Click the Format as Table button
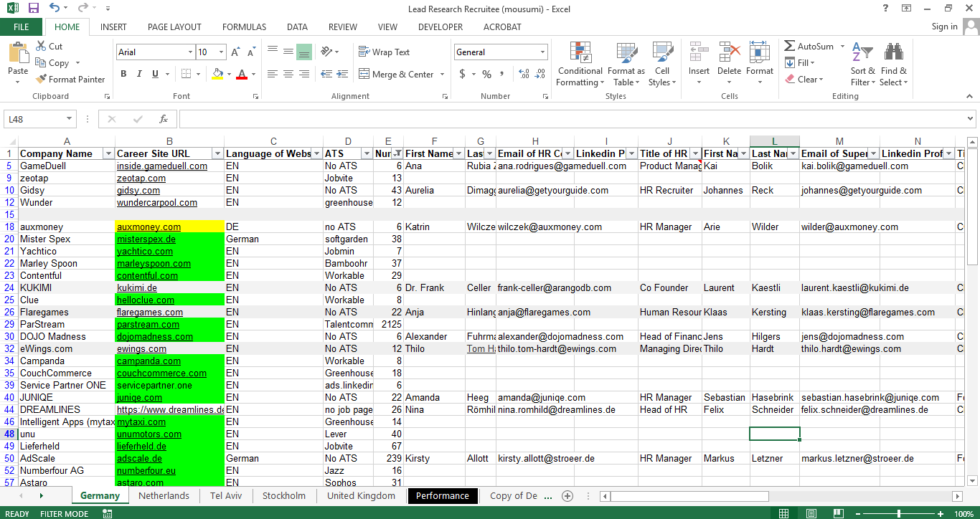980x519 pixels. [x=626, y=65]
